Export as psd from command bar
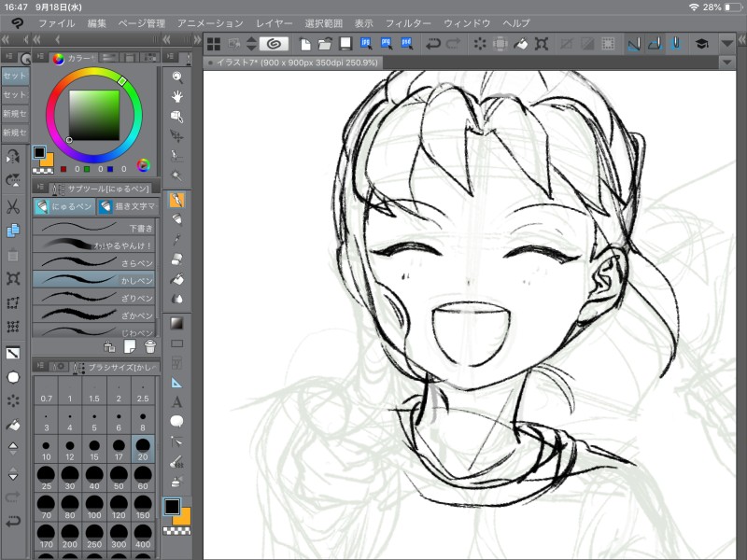 (407, 44)
